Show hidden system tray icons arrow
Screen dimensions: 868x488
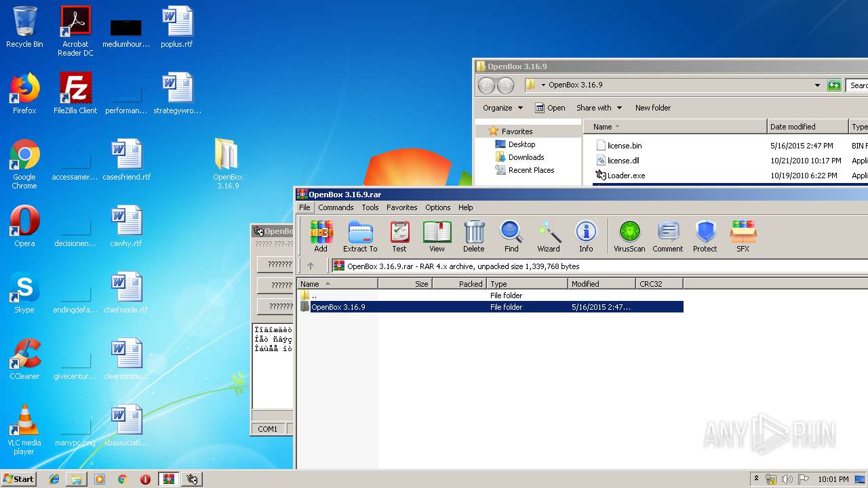coord(756,479)
